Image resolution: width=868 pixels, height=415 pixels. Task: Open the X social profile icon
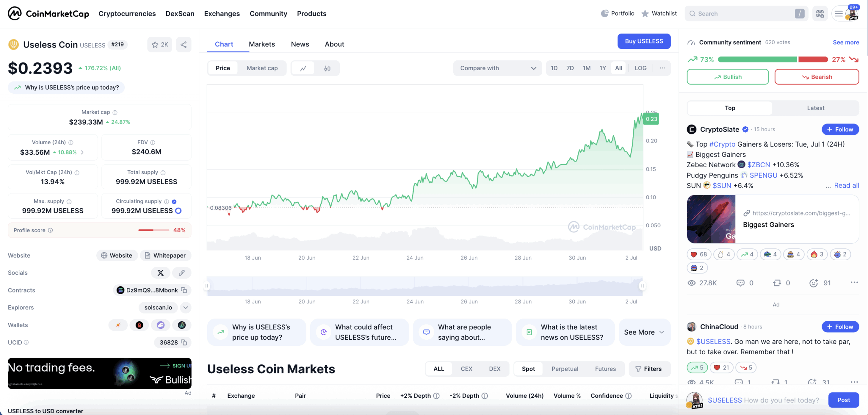[160, 273]
